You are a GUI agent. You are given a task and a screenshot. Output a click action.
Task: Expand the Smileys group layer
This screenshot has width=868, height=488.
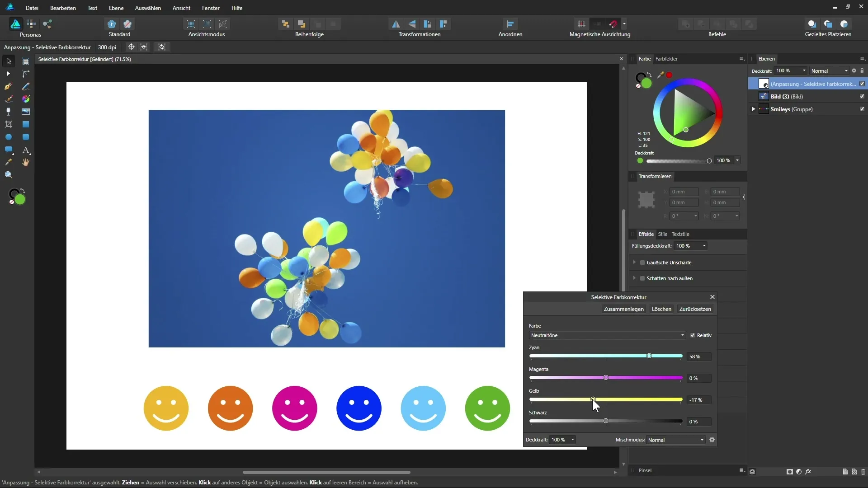click(x=753, y=109)
